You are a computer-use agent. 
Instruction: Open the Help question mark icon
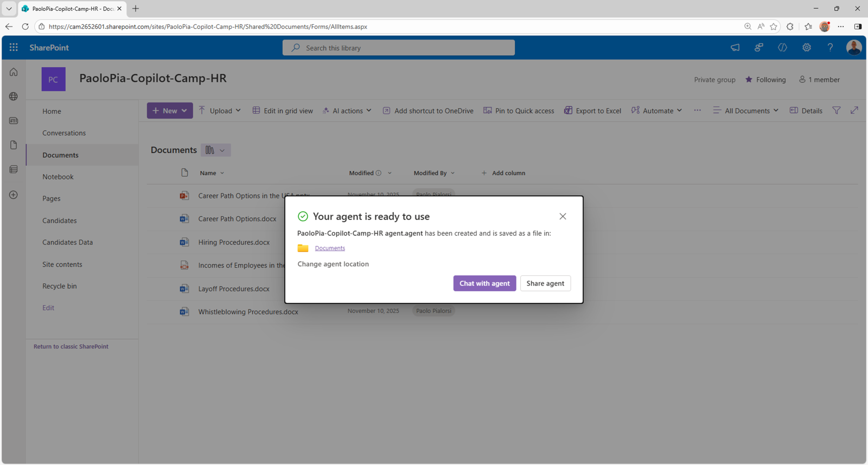pyautogui.click(x=830, y=48)
